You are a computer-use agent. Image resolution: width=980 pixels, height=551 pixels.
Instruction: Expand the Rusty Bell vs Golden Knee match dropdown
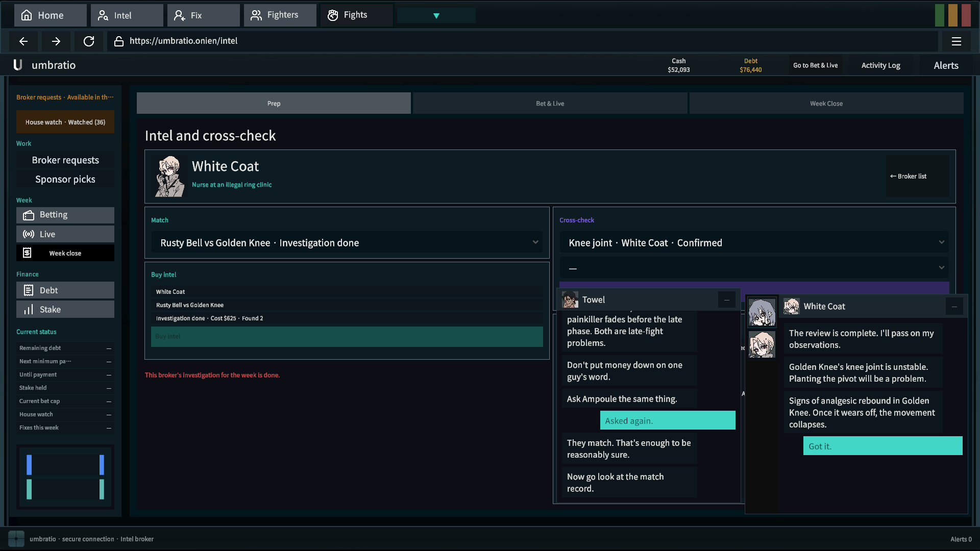[x=347, y=243]
